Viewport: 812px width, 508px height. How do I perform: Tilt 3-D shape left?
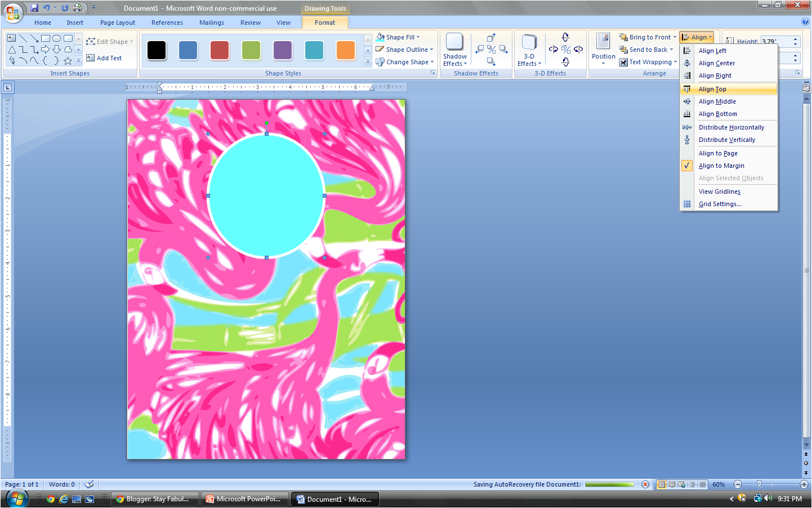pyautogui.click(x=554, y=50)
